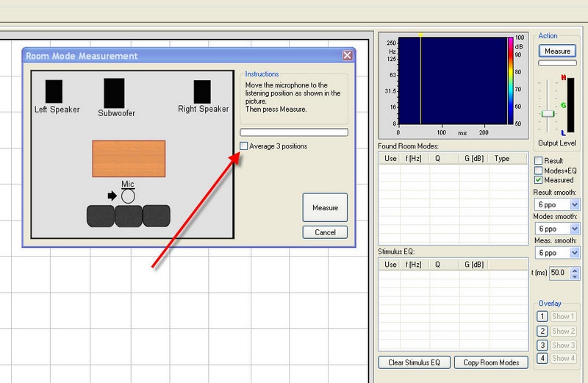Click Measure button in Action panel
Image resolution: width=588 pixels, height=383 pixels.
tap(558, 51)
